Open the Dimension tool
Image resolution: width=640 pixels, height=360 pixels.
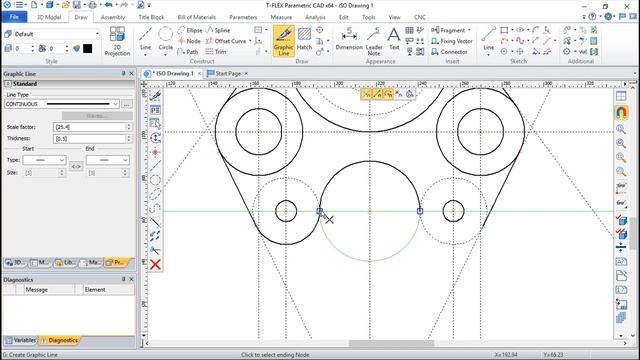(x=349, y=40)
